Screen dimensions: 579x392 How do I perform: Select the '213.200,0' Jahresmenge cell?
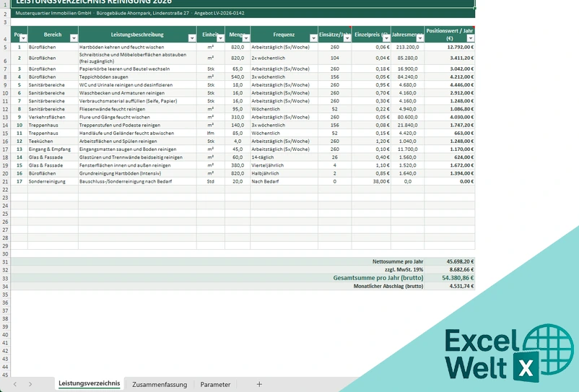407,47
